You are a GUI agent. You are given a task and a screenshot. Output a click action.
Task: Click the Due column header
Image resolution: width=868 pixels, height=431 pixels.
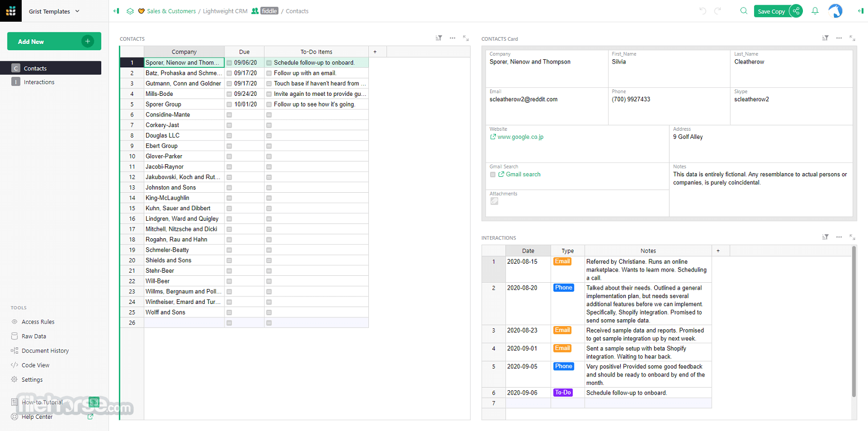pyautogui.click(x=245, y=52)
